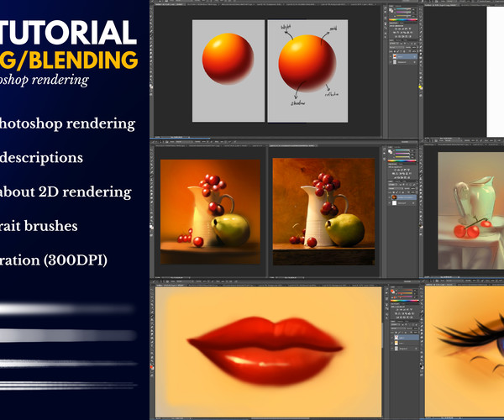The width and height of the screenshot is (504, 420).
Task: Add Curves adjustment in top window
Action: point(402,29)
